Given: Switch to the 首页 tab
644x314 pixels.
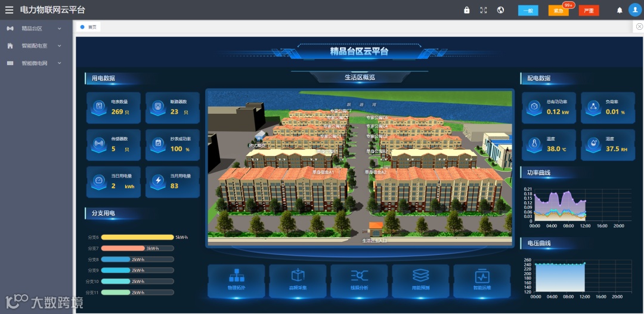Looking at the screenshot, I should coord(88,27).
